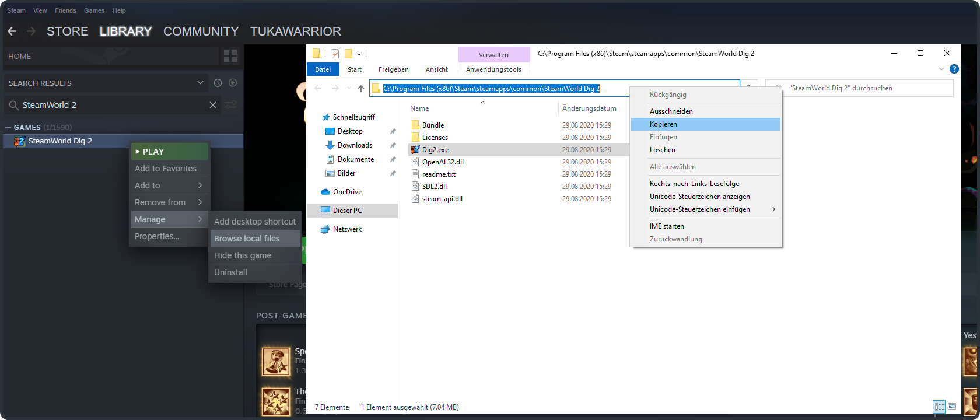Screen dimensions: 980x420
Task: Click the 'SteamWorld Dig 2 durchsuchen' search box
Action: pos(859,88)
